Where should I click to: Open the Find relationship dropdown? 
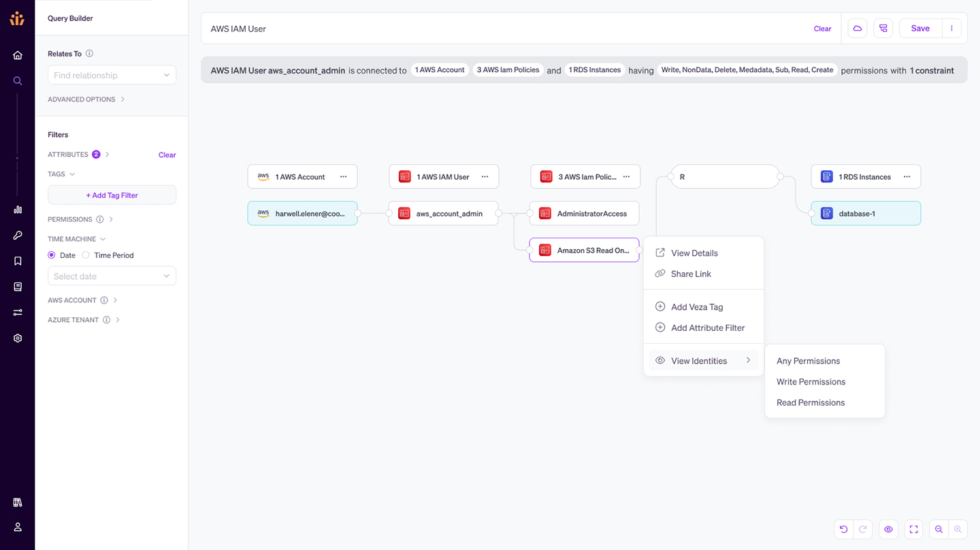[x=112, y=75]
